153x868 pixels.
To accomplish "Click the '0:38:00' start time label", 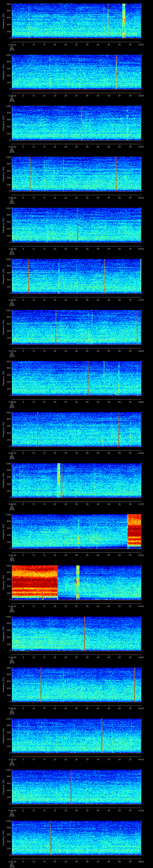I will [12, 402].
